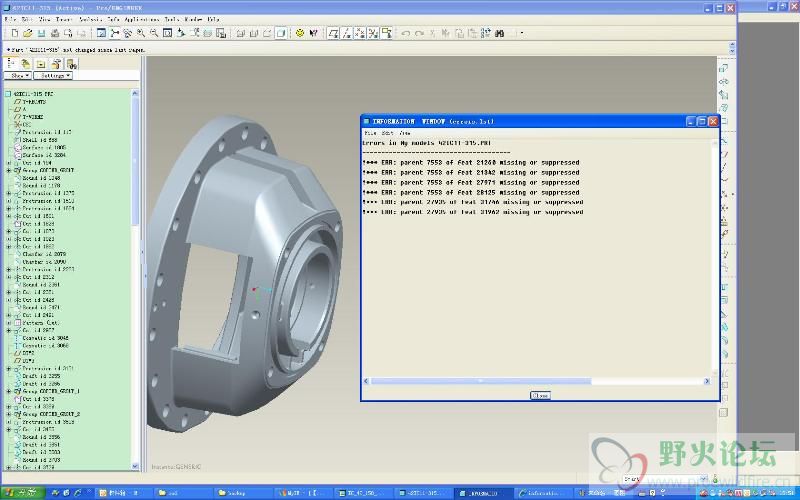Open the Analysis menu
The height and width of the screenshot is (500, 800).
pos(90,19)
